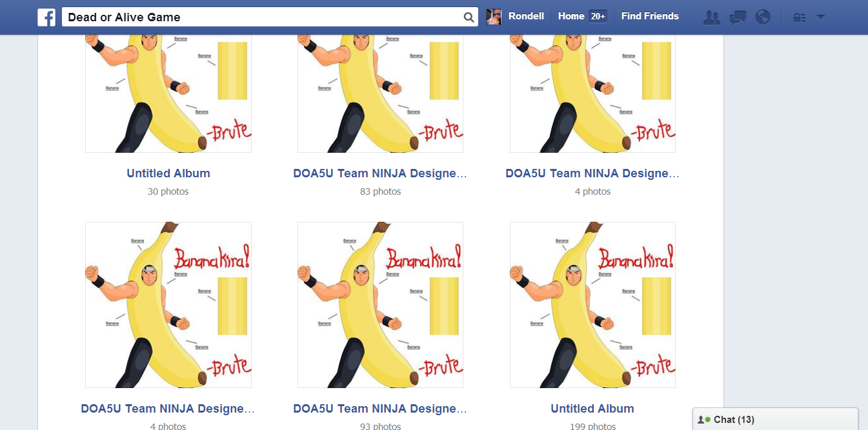Open the top-row DOA5U album title with 4 photos
Viewport: 868px width, 430px height.
coord(592,173)
